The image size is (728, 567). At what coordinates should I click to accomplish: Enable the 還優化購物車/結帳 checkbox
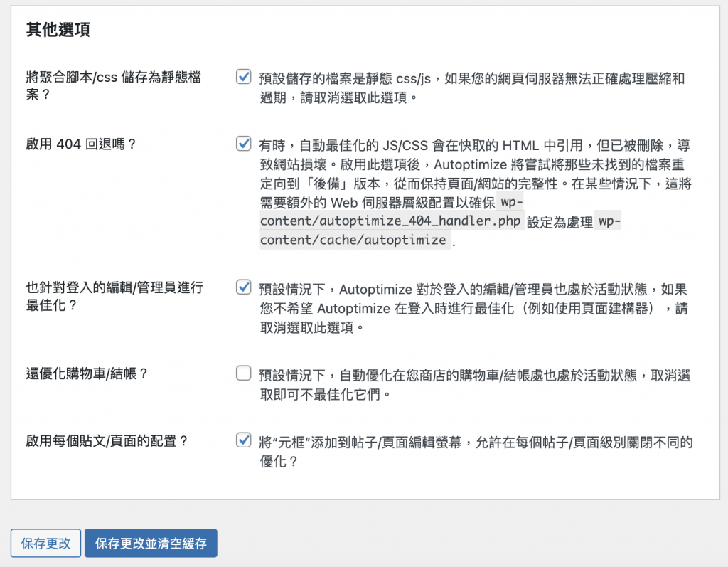(243, 373)
